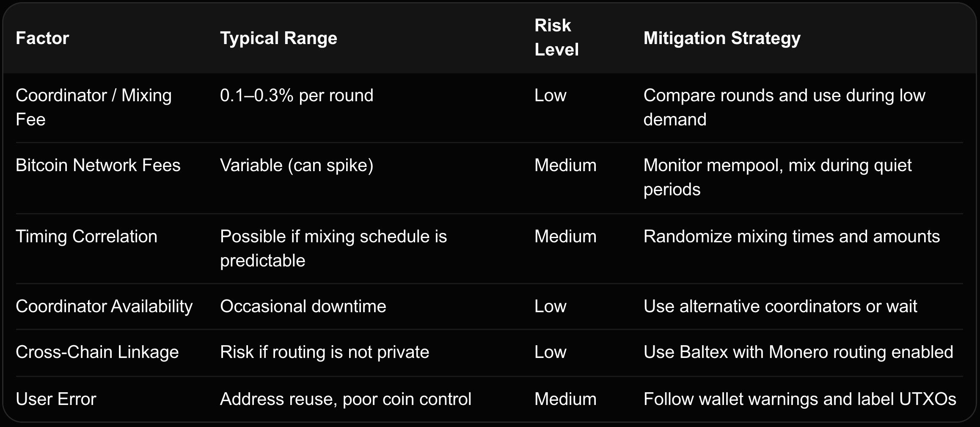Click the Coordinator Availability cell
This screenshot has height=427, width=980.
pos(104,306)
